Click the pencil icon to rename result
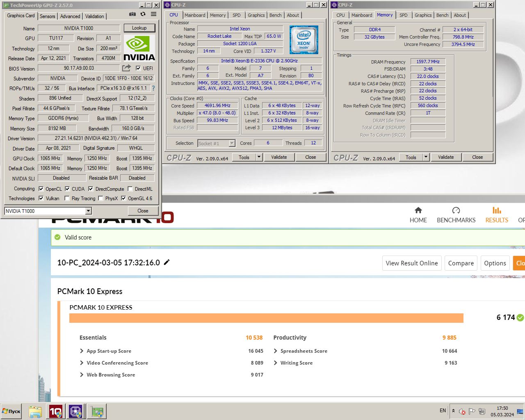 tap(167, 262)
